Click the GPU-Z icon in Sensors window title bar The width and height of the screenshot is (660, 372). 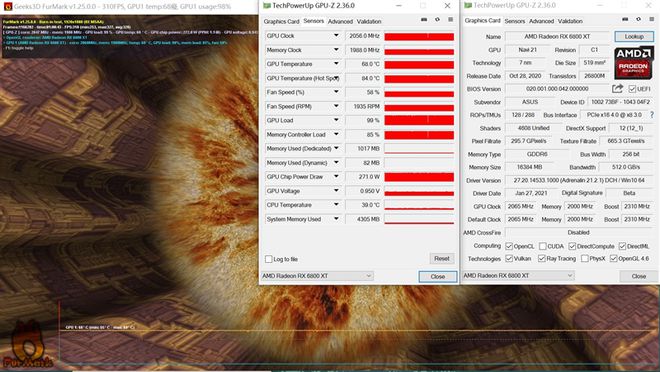266,5
